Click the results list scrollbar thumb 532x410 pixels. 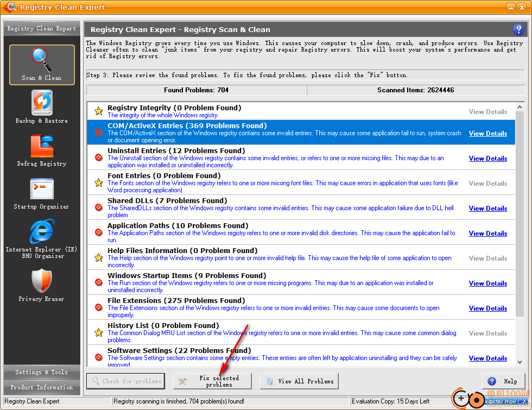(520, 214)
